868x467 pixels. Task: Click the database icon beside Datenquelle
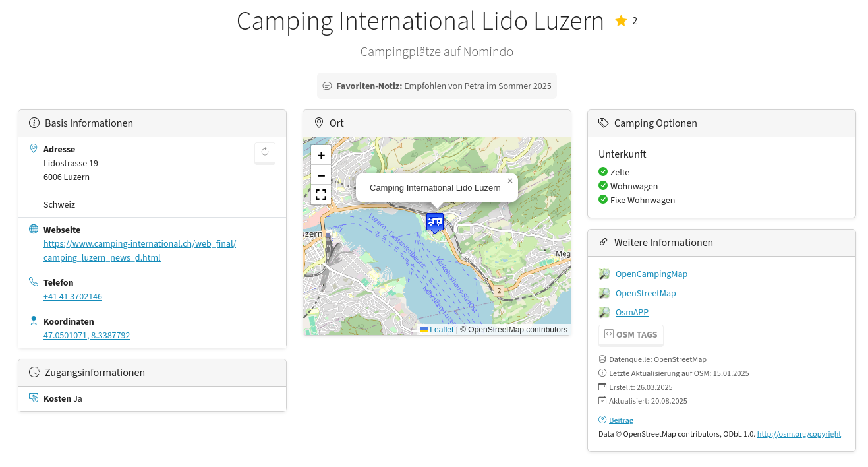tap(602, 359)
